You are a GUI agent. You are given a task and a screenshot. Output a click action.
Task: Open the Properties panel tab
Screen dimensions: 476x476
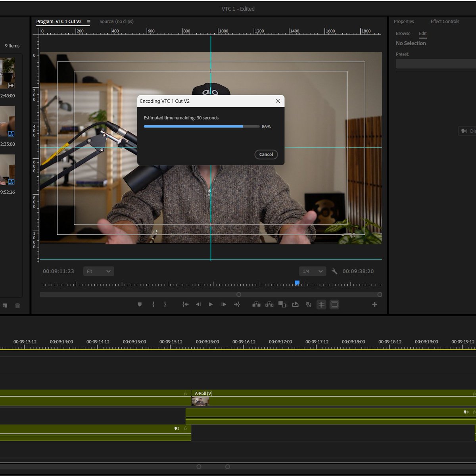point(404,21)
